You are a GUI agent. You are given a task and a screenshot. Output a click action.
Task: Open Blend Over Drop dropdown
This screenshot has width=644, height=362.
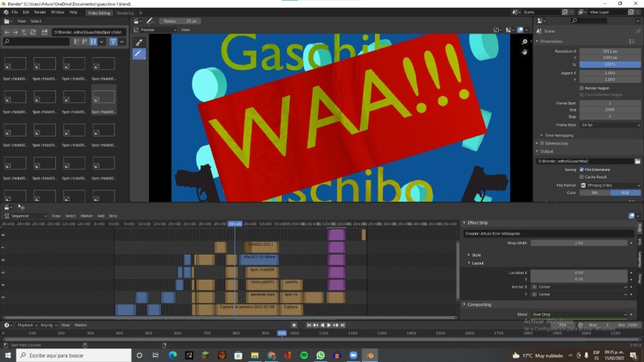coord(579,314)
